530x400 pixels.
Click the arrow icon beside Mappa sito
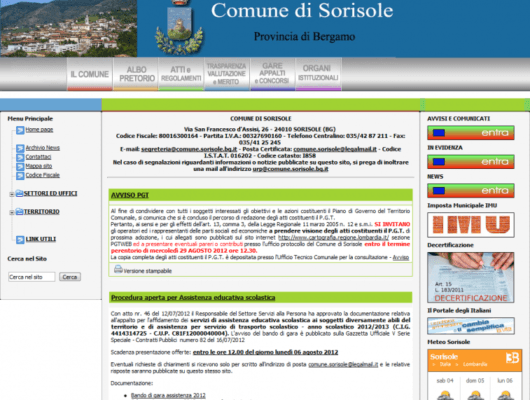point(20,166)
